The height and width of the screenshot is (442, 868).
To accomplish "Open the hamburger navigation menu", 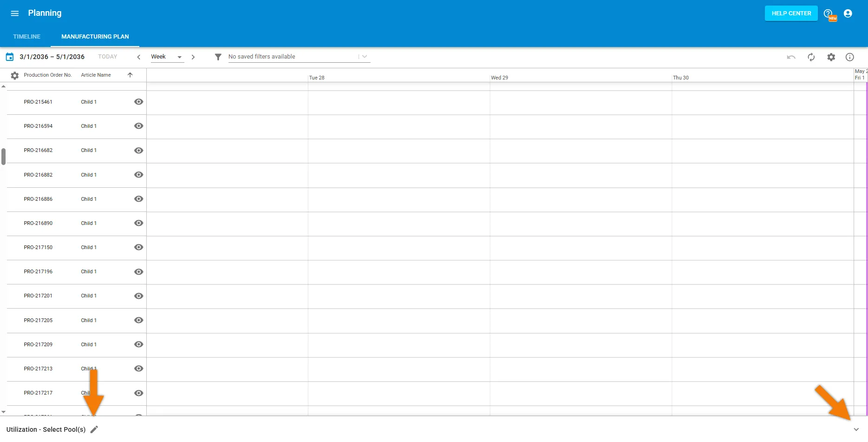I will pyautogui.click(x=15, y=13).
